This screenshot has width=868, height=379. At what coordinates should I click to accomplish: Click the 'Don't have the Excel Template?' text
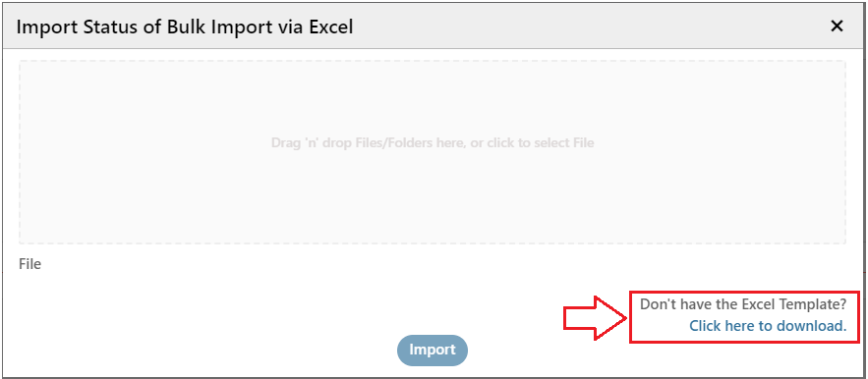[x=743, y=303]
